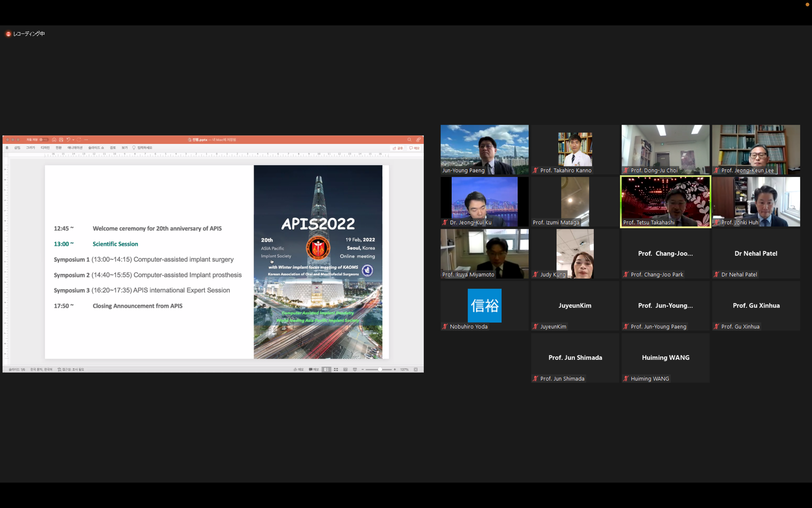Select Prof. Takahiro Kanno video tile
The image size is (812, 508).
point(575,150)
